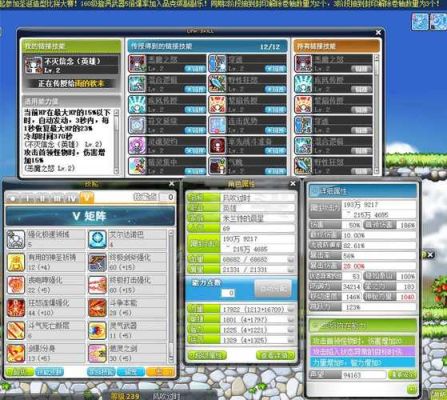Click the V matrix skill list scrollbar

(x=171, y=296)
